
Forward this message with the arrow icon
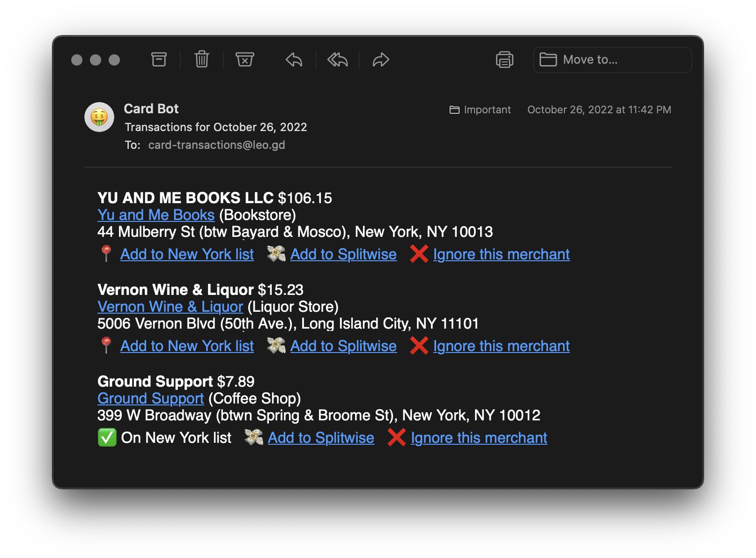(x=381, y=59)
